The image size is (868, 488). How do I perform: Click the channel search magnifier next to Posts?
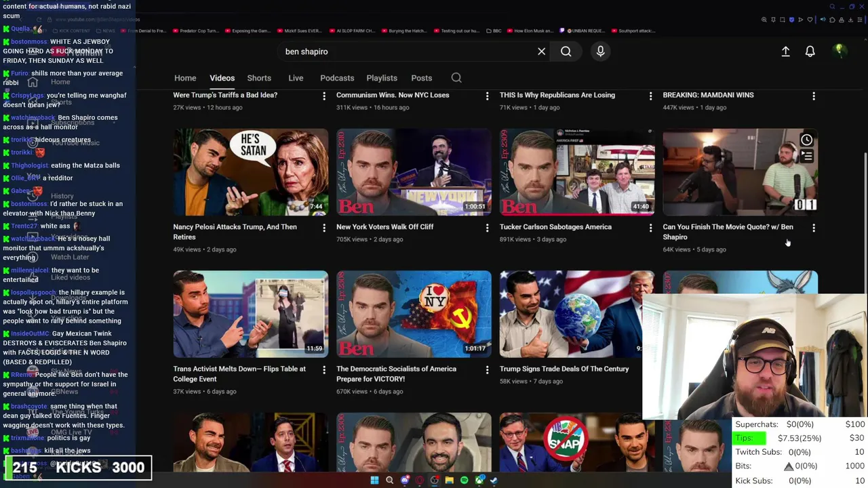456,78
